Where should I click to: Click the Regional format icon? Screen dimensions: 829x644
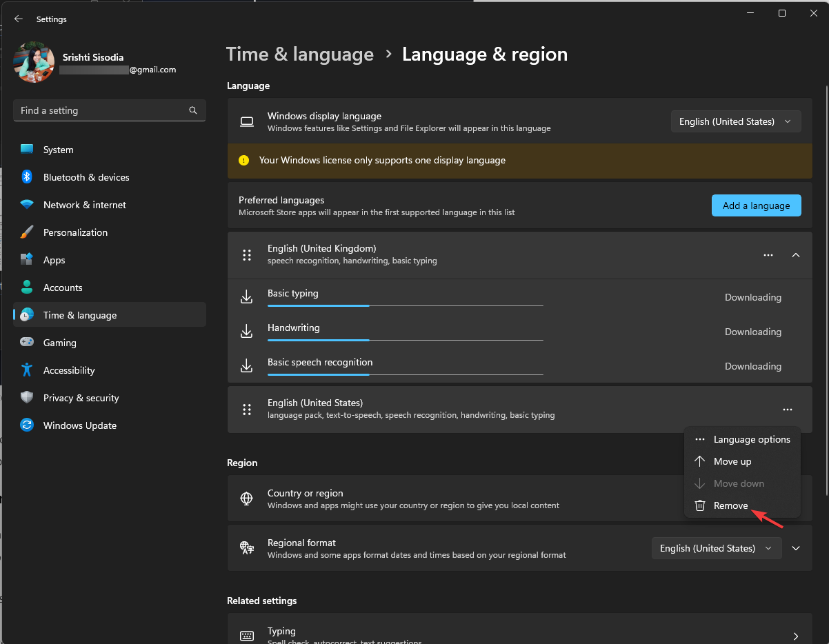tap(247, 548)
